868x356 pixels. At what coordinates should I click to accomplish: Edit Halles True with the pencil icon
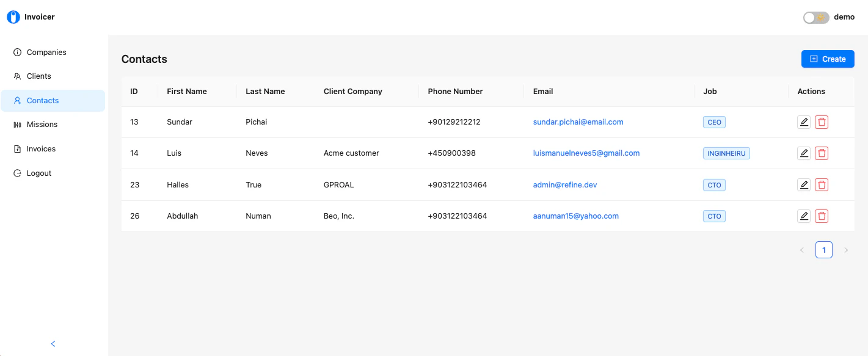point(803,184)
